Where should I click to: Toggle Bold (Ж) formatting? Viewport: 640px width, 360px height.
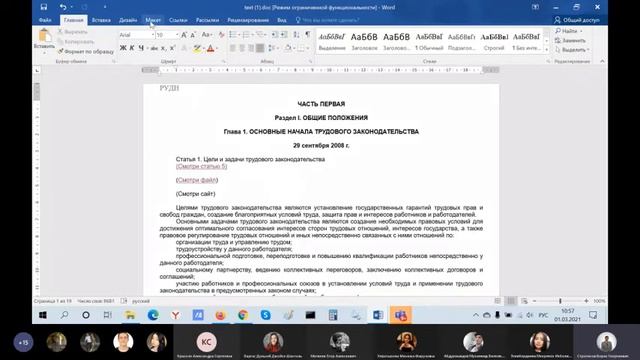[x=123, y=48]
